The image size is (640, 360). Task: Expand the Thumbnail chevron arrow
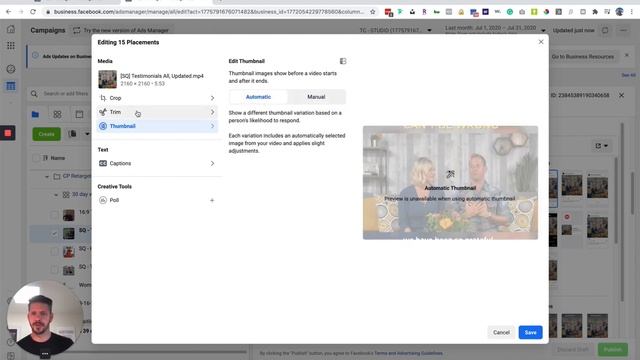(x=212, y=126)
